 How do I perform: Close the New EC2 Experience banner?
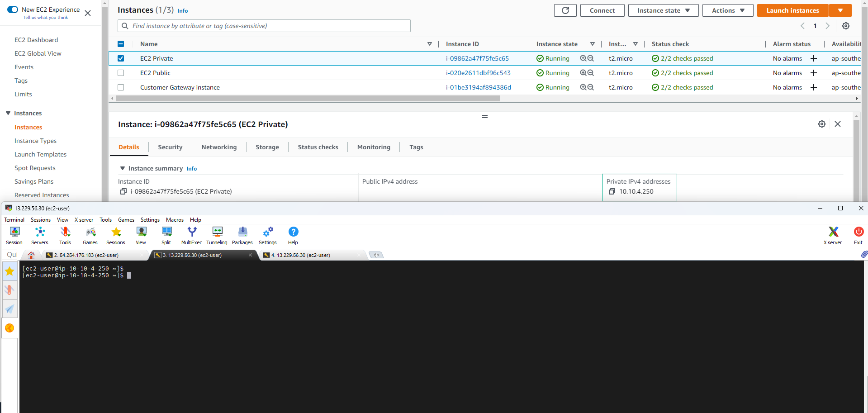[88, 13]
